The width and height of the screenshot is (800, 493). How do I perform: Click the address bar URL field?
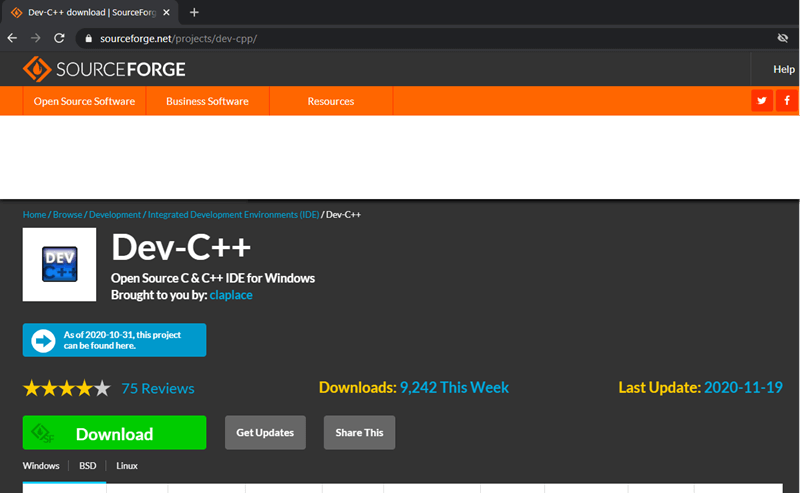pos(400,38)
